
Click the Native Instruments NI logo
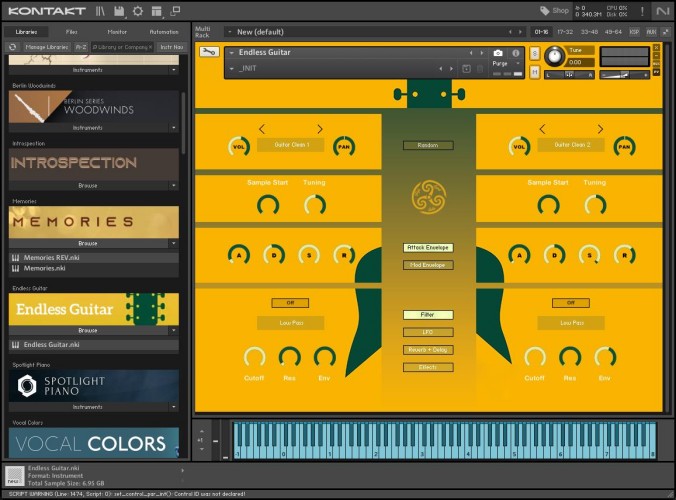coord(663,11)
